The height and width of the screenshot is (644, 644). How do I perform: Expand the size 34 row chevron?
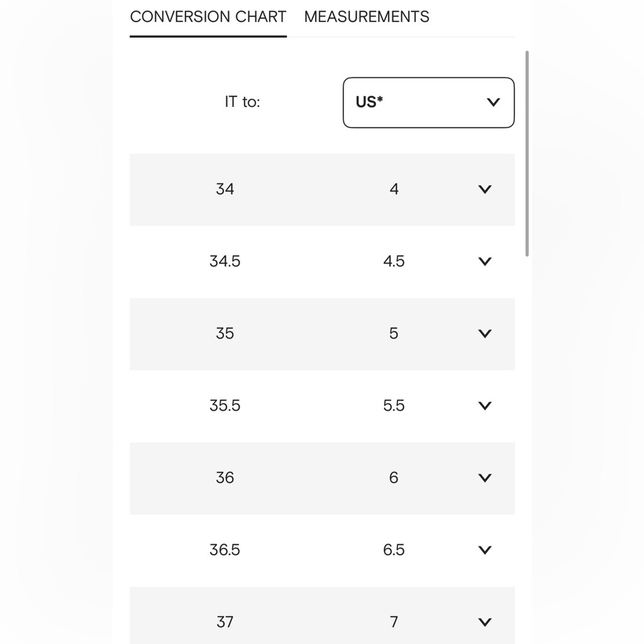point(485,189)
